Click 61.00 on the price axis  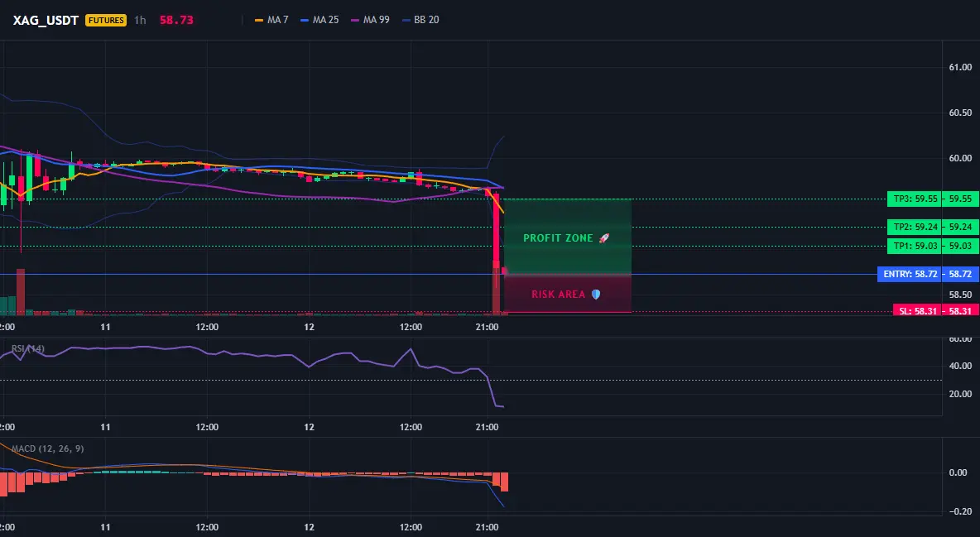(x=961, y=67)
